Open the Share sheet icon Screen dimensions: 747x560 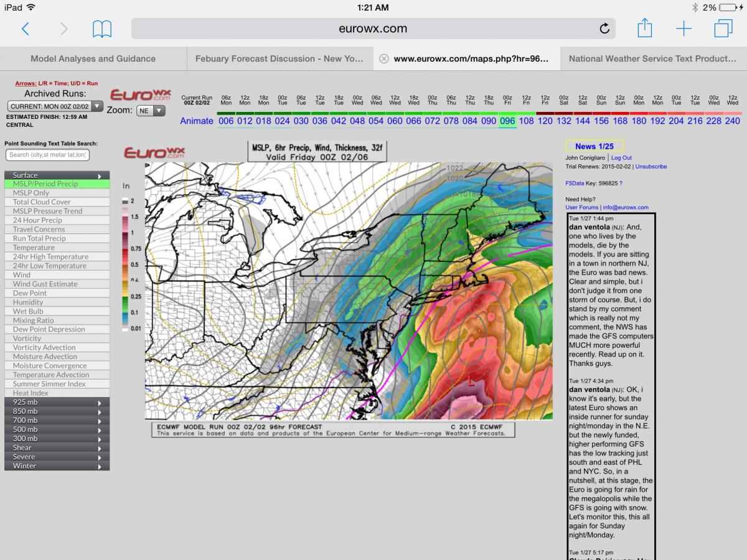[645, 28]
